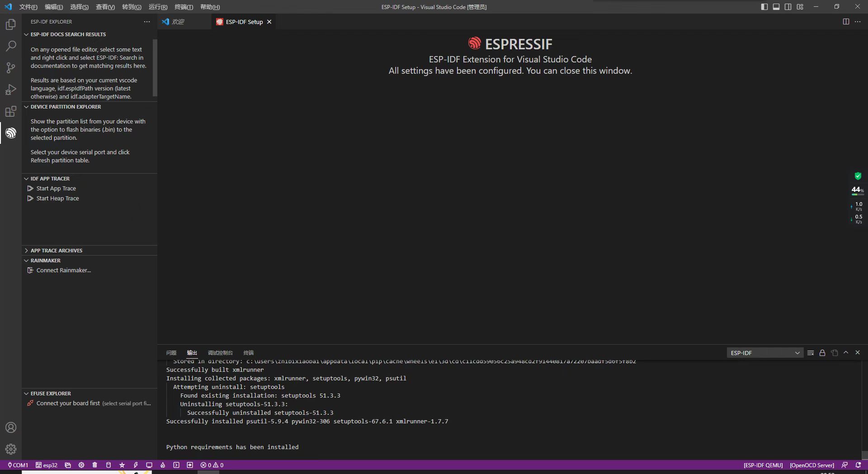
Task: Switch to the 调试控制台 panel tab
Action: (x=220, y=353)
